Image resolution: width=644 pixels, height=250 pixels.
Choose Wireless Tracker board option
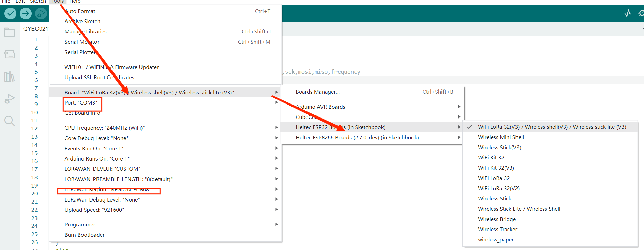click(x=497, y=230)
